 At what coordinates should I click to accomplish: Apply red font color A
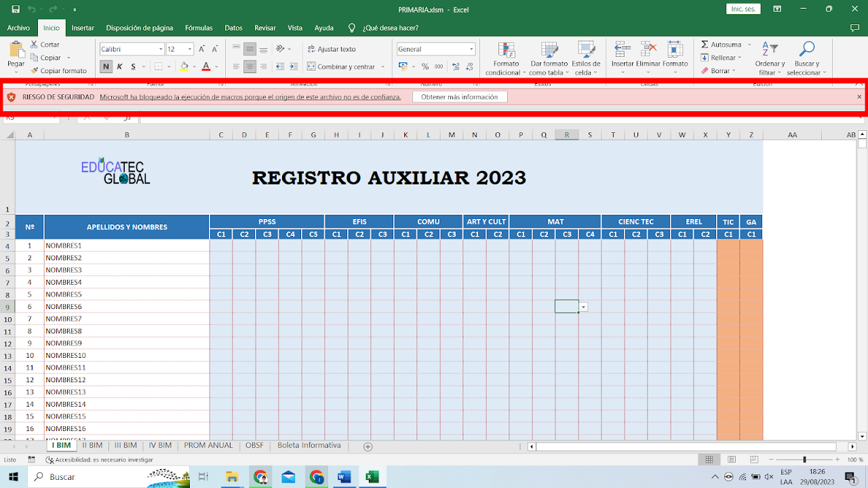point(205,66)
